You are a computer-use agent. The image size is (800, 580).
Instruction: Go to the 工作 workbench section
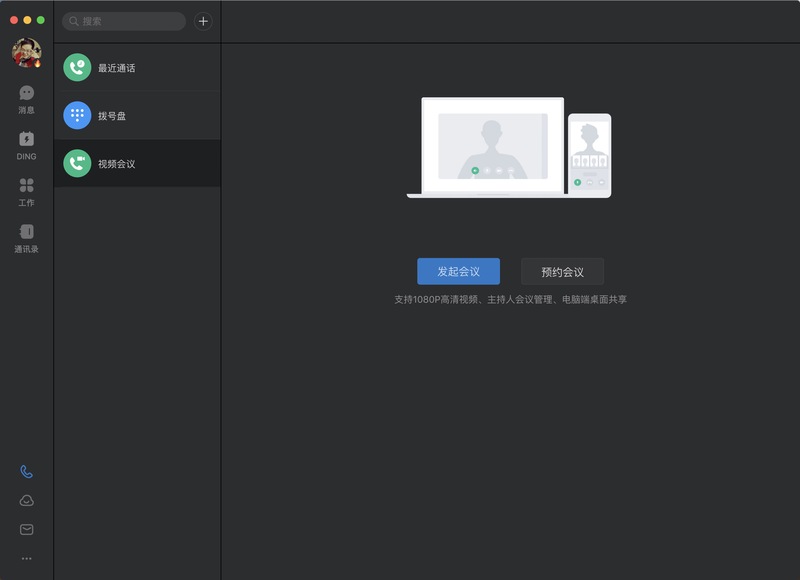point(27,192)
